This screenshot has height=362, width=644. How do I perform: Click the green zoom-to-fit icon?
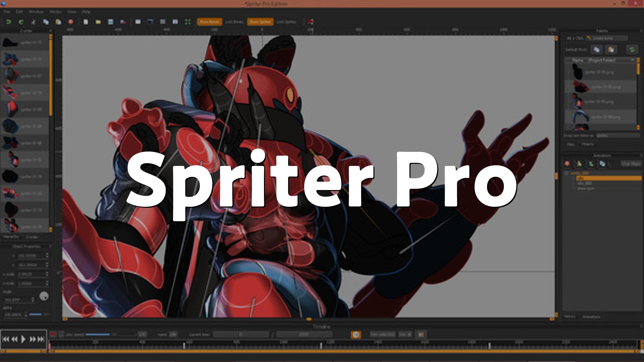188,22
